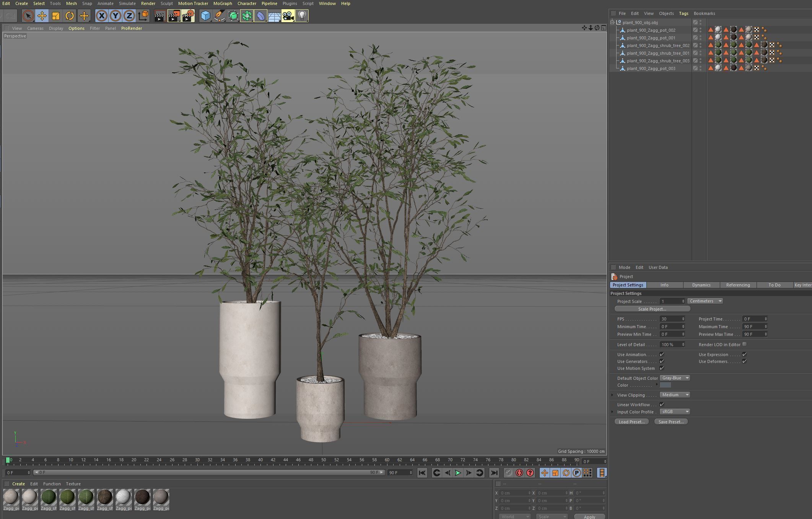This screenshot has height=519, width=812.
Task: Switch to the Dynamics tab
Action: [x=701, y=285]
